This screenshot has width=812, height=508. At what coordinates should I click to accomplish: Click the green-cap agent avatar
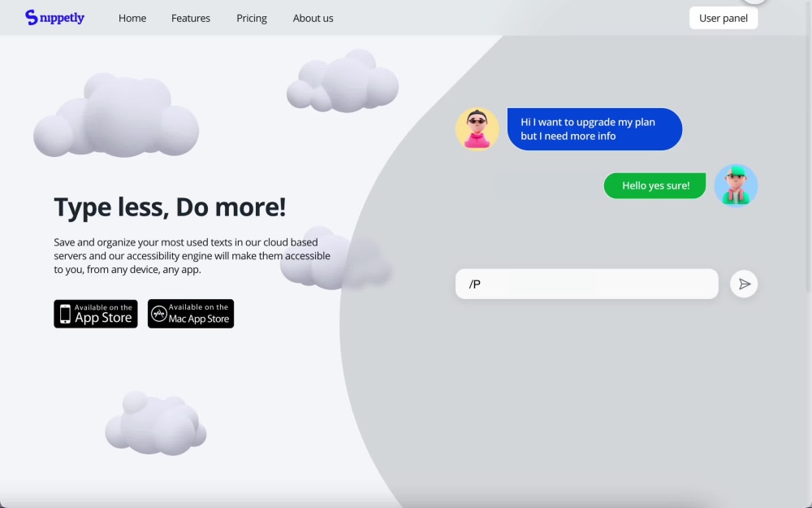coord(736,185)
